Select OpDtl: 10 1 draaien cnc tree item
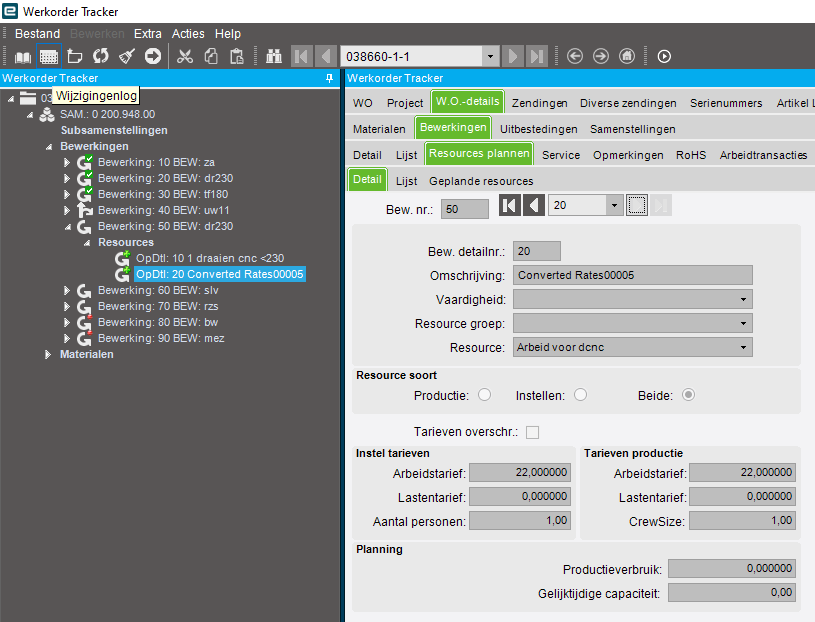This screenshot has height=622, width=815. (216, 258)
